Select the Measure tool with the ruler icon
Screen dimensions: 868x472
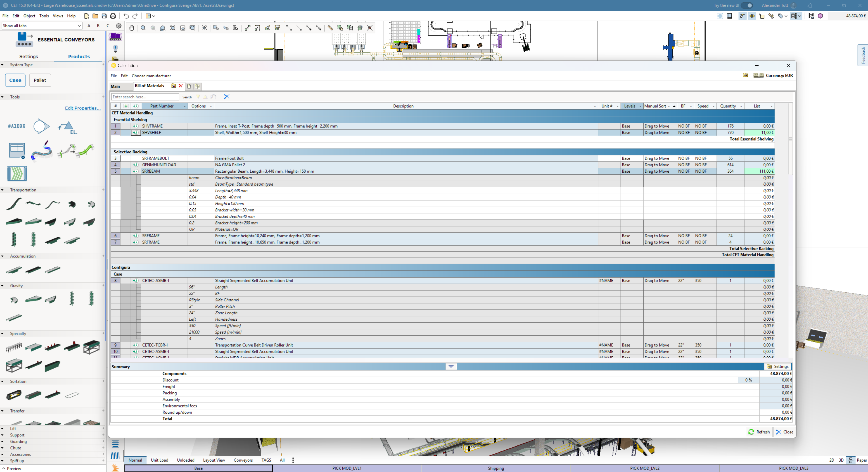tap(330, 28)
